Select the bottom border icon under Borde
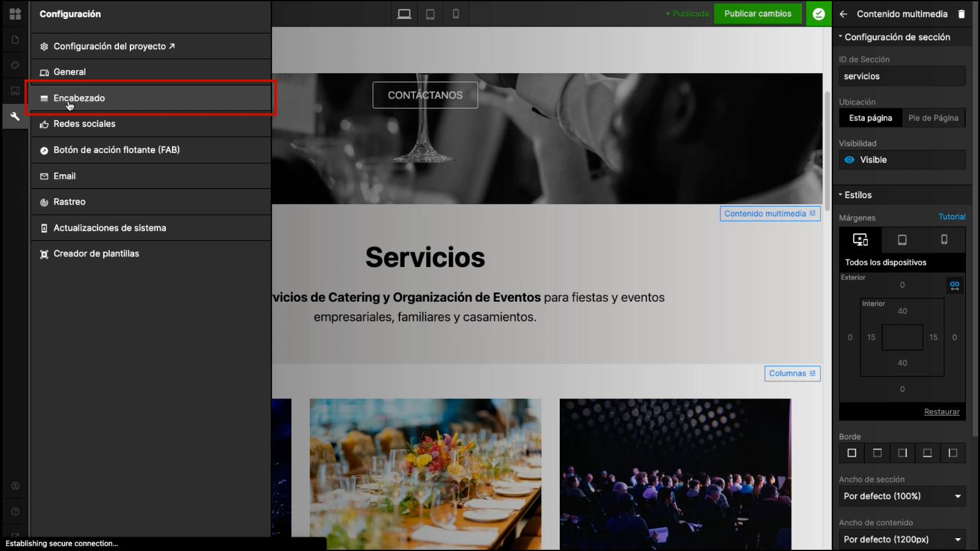The image size is (980, 551). [927, 453]
